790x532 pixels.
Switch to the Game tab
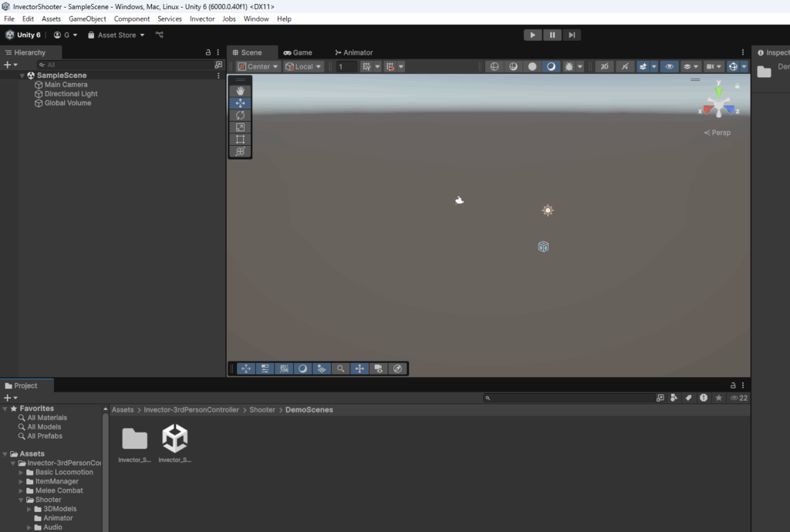coord(298,52)
